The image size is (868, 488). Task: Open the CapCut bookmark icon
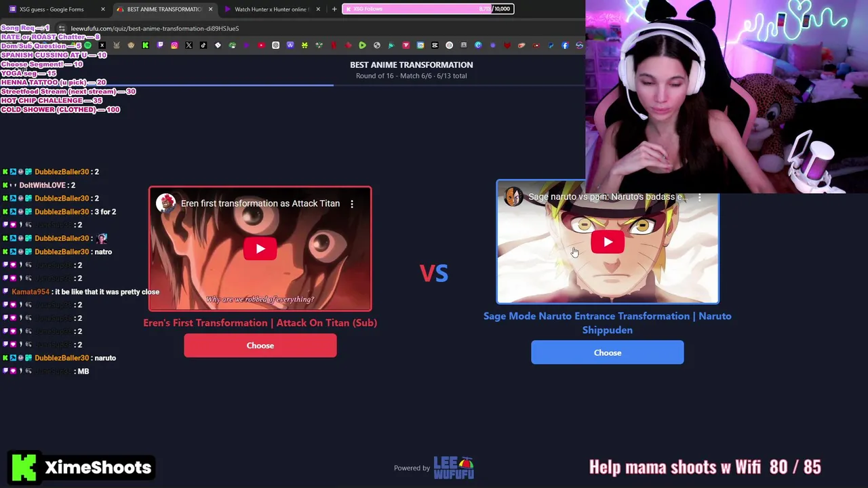click(435, 45)
